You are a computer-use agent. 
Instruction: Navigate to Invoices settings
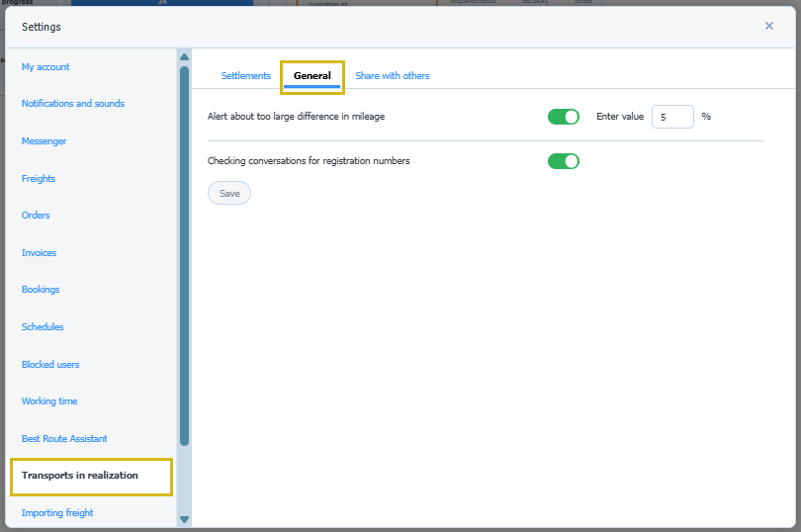[40, 253]
